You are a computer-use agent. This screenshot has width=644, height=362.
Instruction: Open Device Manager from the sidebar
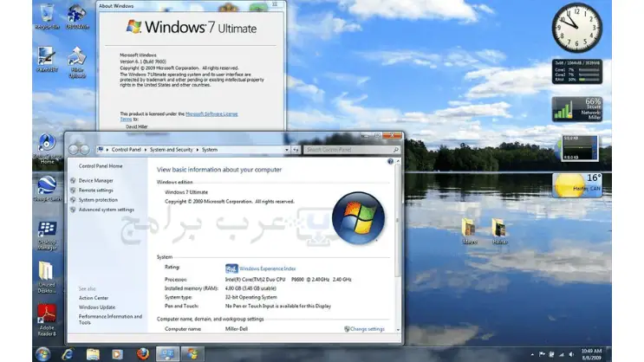(95, 181)
